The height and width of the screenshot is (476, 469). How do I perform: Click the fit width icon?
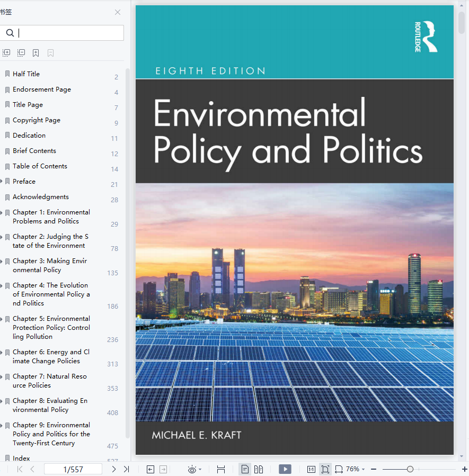pos(221,469)
